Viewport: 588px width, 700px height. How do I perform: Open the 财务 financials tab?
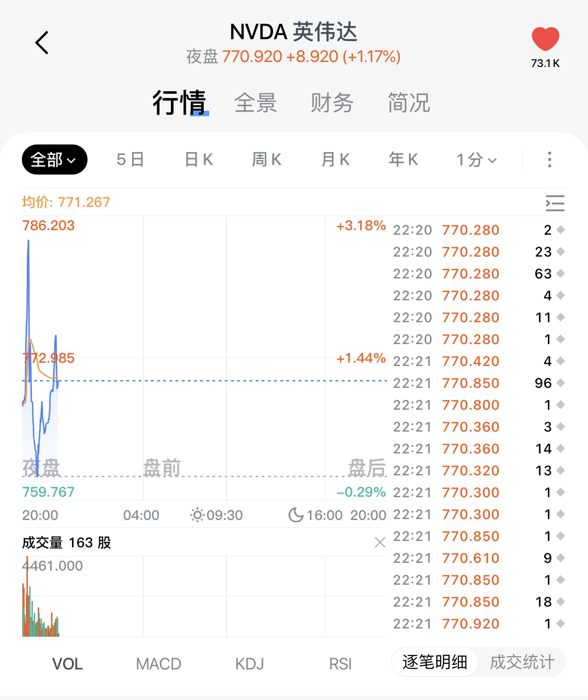tap(332, 103)
